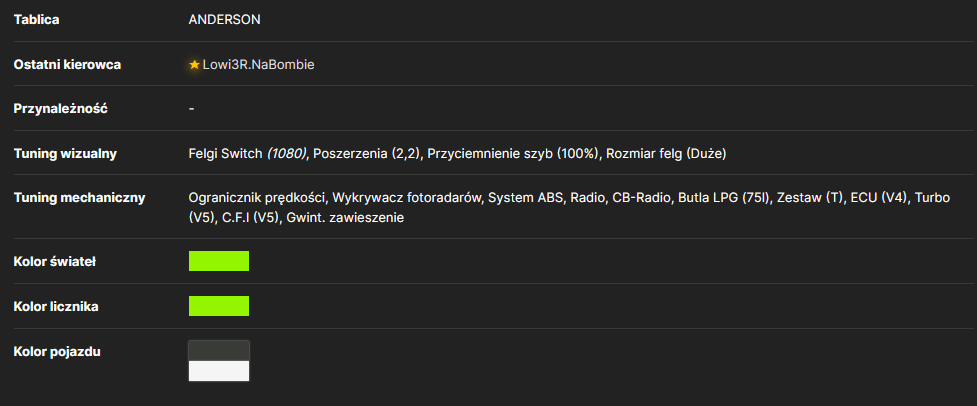Click the Przynależność label
This screenshot has height=406, width=977.
pyautogui.click(x=61, y=108)
